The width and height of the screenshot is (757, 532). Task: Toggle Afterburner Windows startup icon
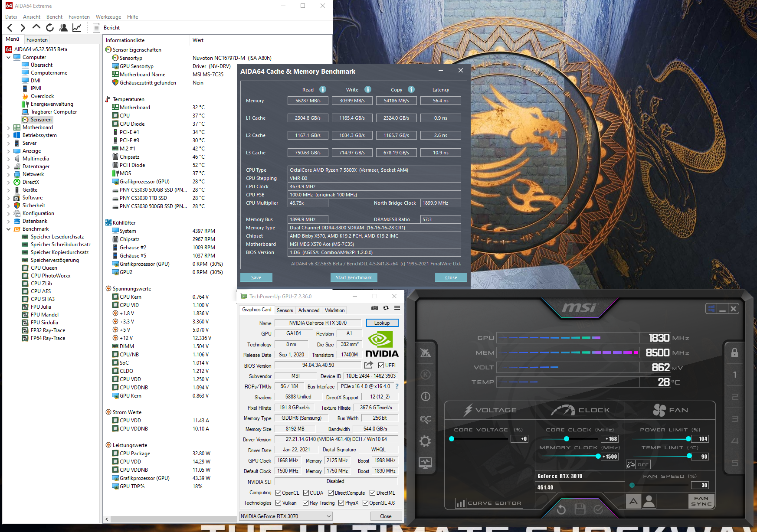[711, 309]
